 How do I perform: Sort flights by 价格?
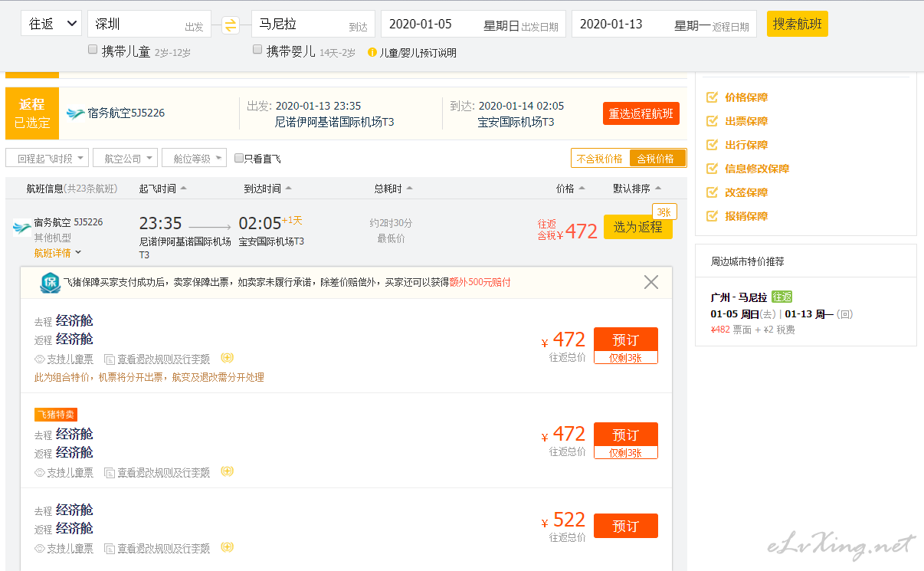570,189
